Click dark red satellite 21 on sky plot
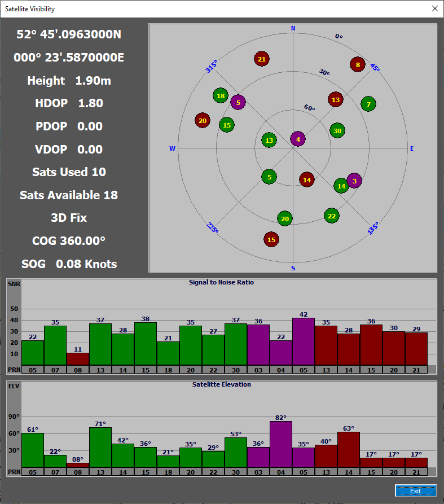444x504 pixels. 261,59
